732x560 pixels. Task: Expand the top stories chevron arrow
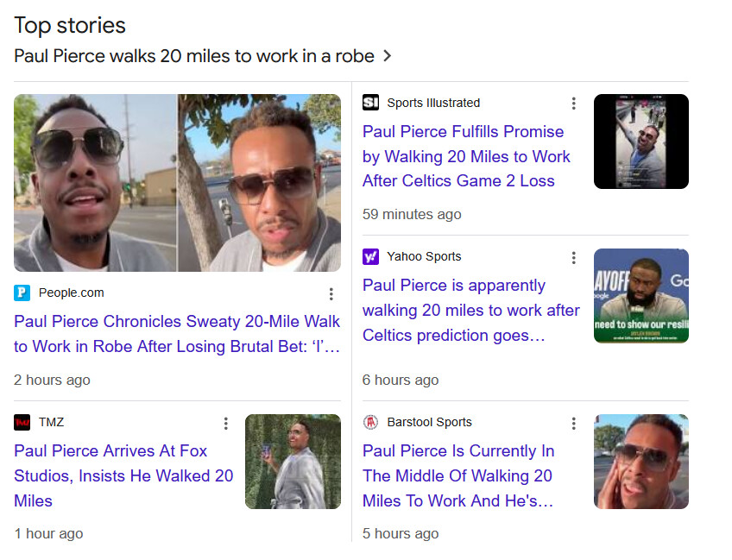click(x=387, y=56)
